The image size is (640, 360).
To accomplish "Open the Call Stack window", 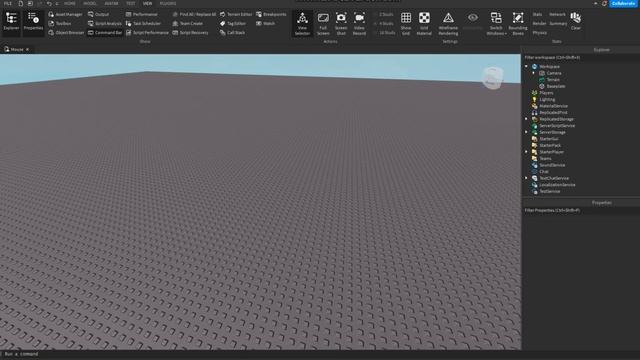I will (x=232, y=33).
